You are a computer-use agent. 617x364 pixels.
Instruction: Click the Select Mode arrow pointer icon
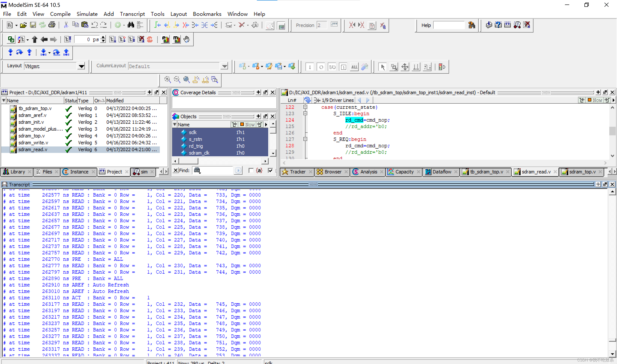(x=383, y=67)
